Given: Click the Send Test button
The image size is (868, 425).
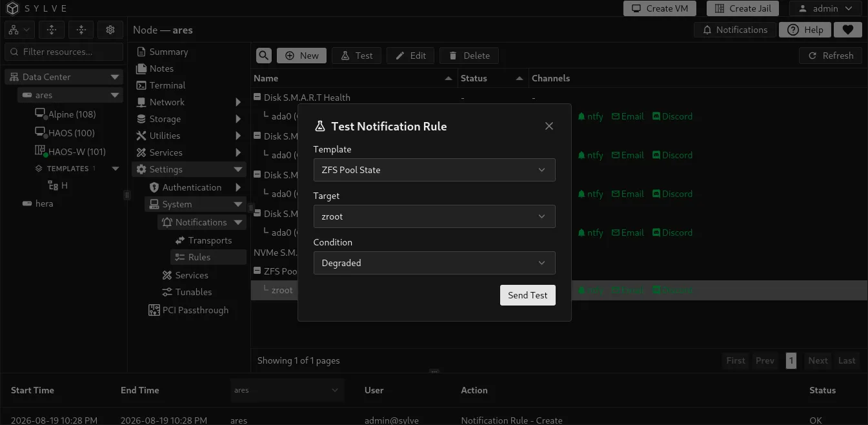Looking at the screenshot, I should (x=527, y=295).
